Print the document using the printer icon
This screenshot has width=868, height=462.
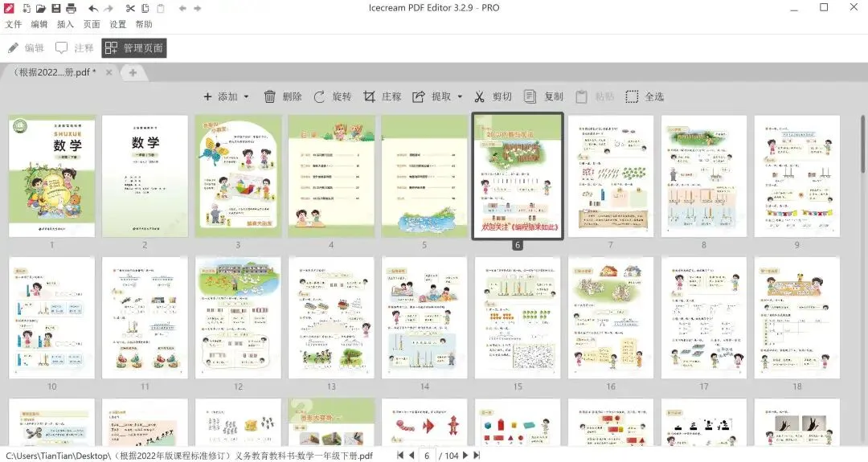[71, 8]
